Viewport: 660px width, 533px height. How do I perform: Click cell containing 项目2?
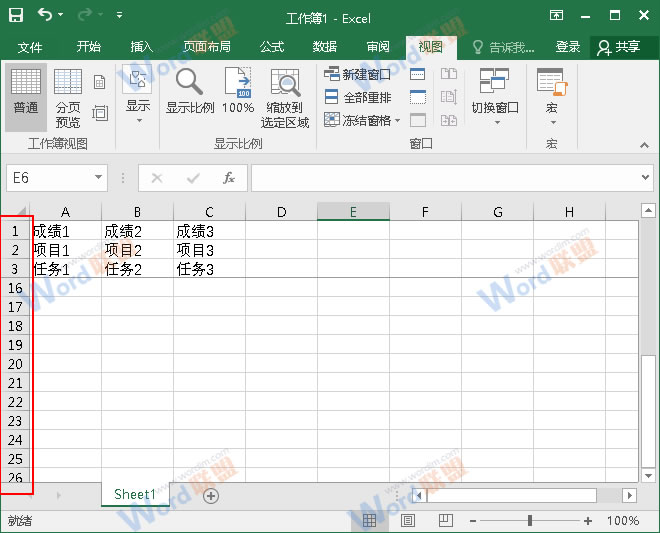[138, 250]
